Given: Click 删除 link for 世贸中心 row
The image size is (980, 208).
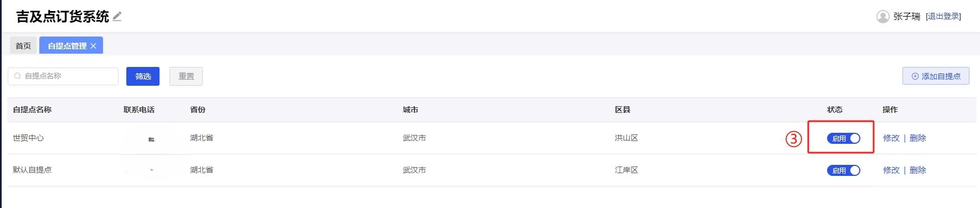Looking at the screenshot, I should click(918, 138).
